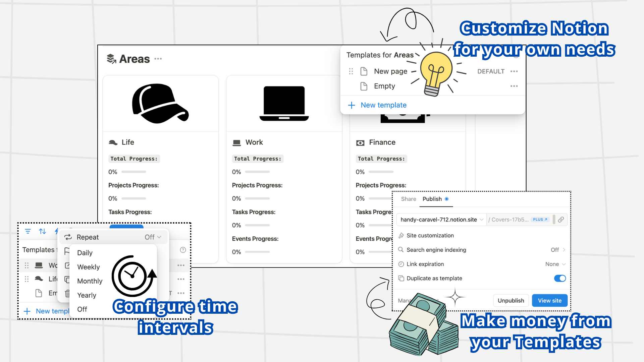
Task: Click the paintbrush Site customization icon
Action: (401, 236)
